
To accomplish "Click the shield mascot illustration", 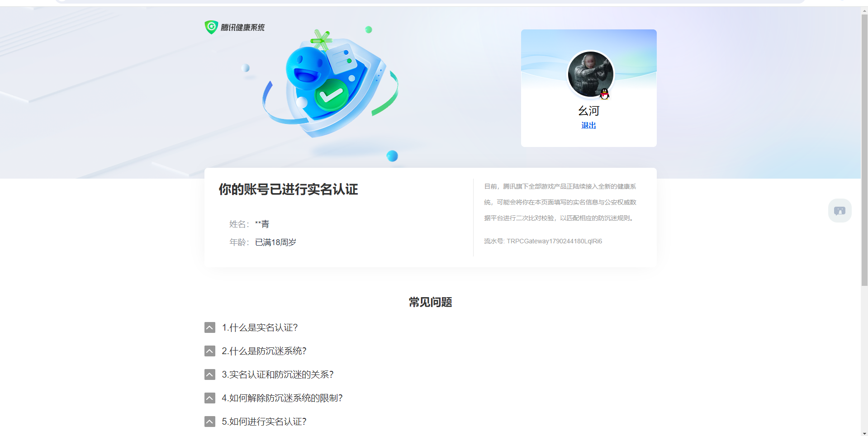I will 330,84.
